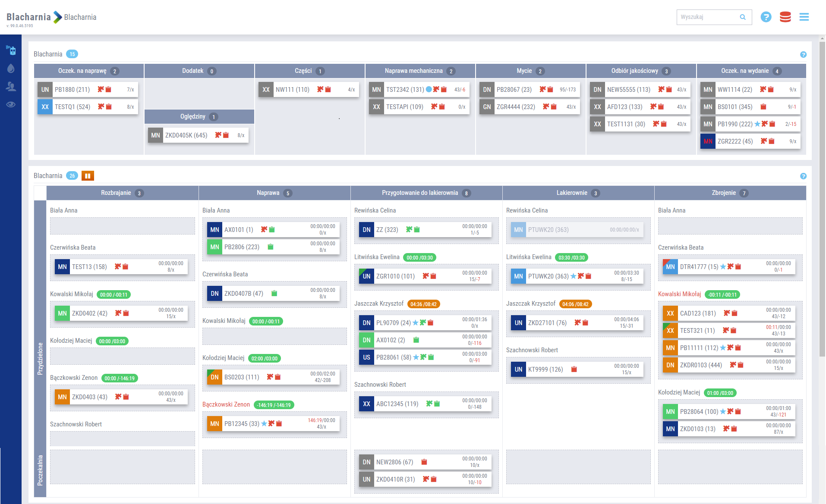
Task: Toggle the orange pause button beside Blacharnia 26
Action: (88, 176)
